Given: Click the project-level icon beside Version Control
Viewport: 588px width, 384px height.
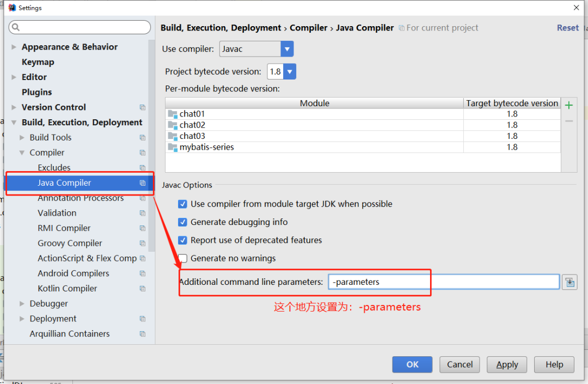Looking at the screenshot, I should [143, 107].
